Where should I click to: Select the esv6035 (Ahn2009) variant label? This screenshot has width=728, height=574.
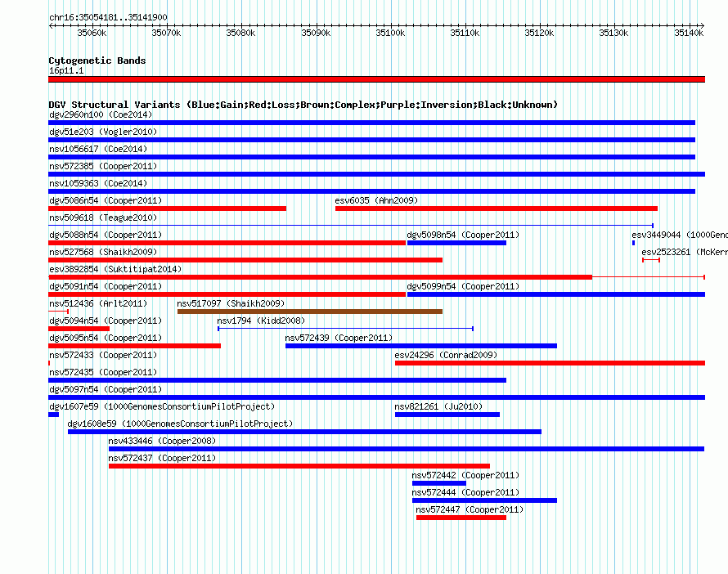coord(376,200)
